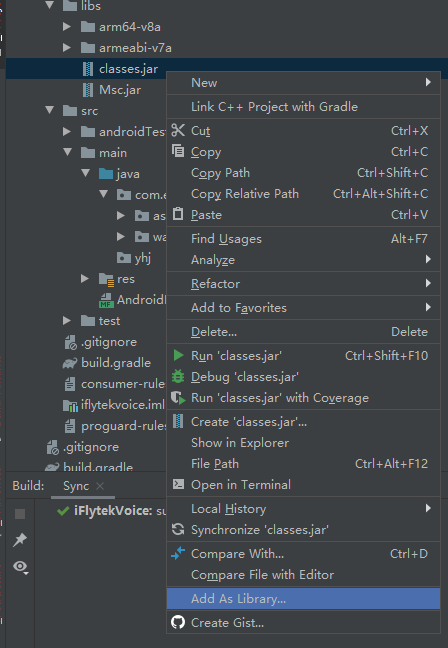Screen dimensions: 448x648
Task: Toggle the eye view filter in Build panel
Action: click(x=20, y=567)
